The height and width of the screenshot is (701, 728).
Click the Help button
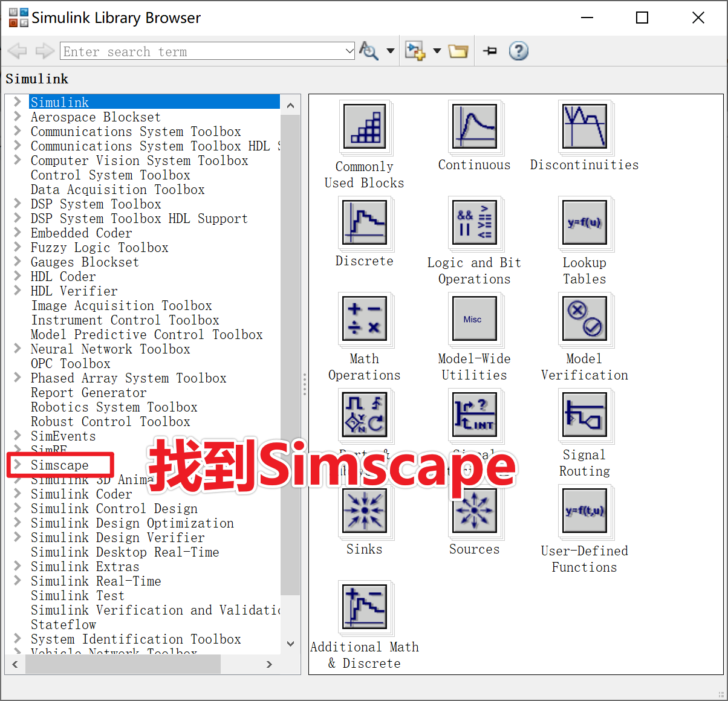coord(518,51)
